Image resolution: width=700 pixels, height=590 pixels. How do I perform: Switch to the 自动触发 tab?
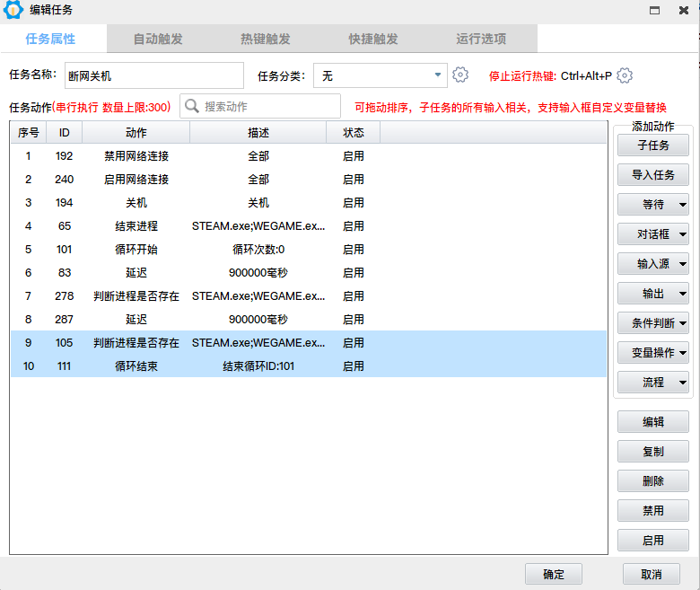pyautogui.click(x=158, y=39)
